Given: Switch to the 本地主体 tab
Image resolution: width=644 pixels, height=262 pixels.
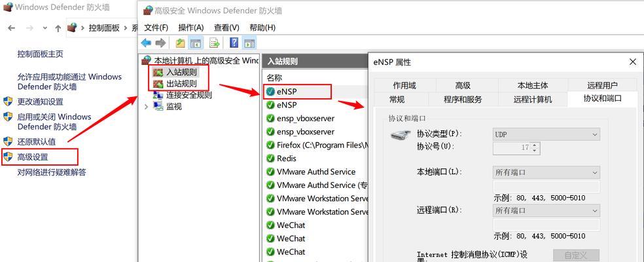Looking at the screenshot, I should pos(533,86).
